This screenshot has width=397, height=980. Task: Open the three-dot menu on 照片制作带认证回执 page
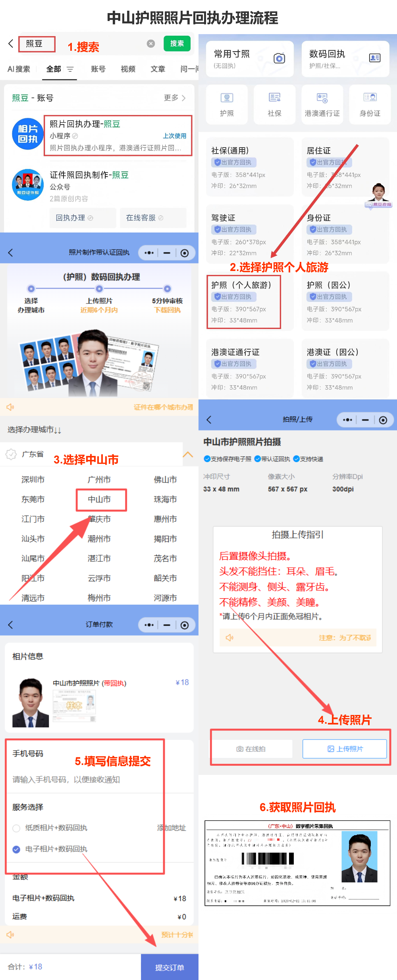click(x=149, y=253)
